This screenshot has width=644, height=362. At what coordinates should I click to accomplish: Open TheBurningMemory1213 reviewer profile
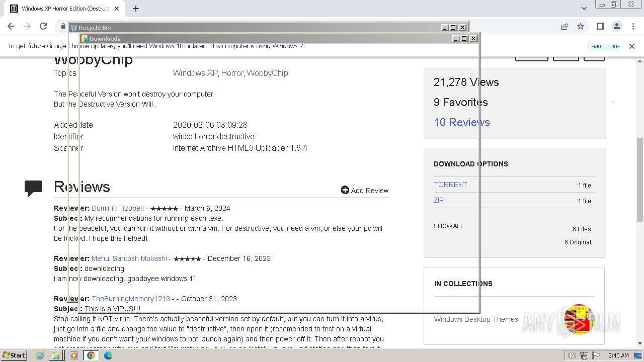point(131,299)
